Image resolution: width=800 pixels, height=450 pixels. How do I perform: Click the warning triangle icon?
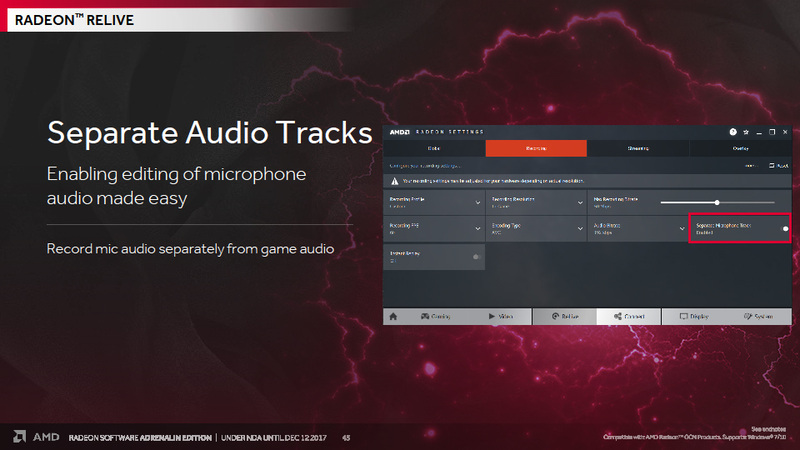coord(394,181)
